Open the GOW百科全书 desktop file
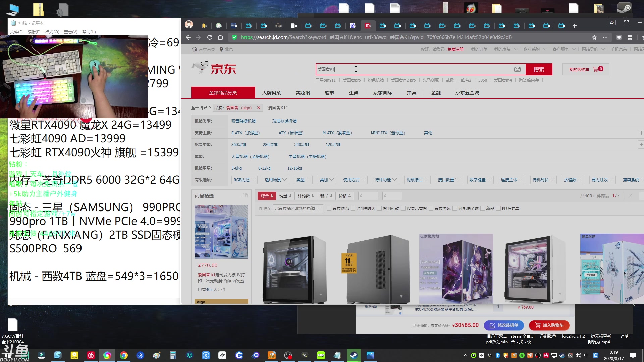Viewport: 644px width, 362px height. point(13,331)
